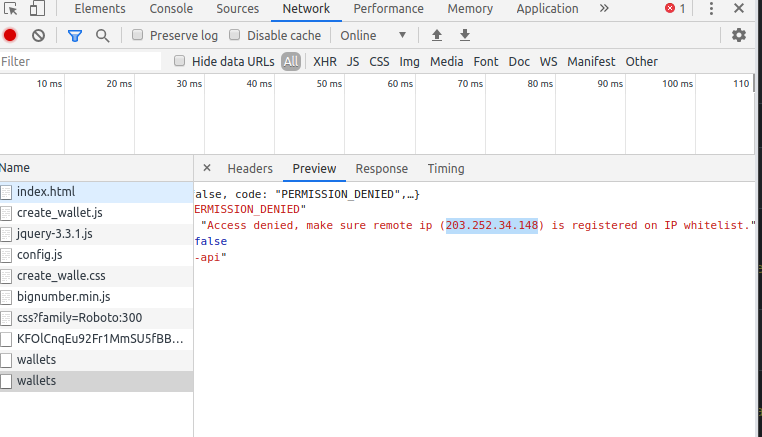This screenshot has height=437, width=762.
Task: Open the Sources tab
Action: [x=238, y=9]
